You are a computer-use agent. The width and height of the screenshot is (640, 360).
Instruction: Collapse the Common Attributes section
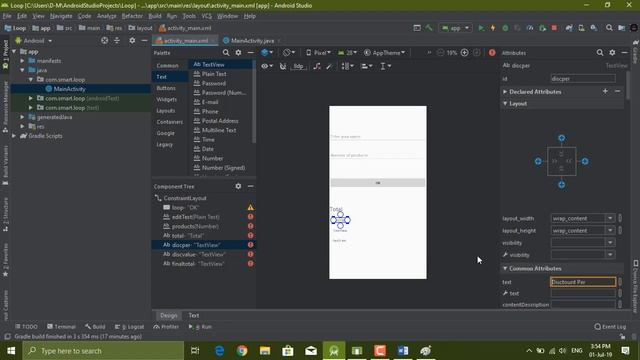click(x=505, y=269)
